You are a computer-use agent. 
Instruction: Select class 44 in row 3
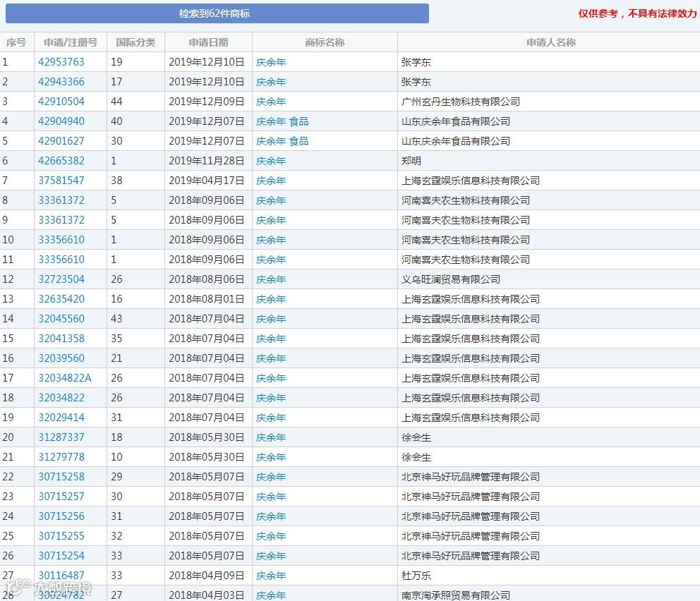pos(116,102)
